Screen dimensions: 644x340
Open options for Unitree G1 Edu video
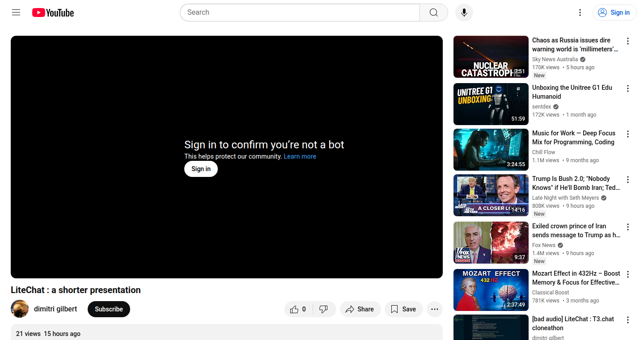point(628,88)
